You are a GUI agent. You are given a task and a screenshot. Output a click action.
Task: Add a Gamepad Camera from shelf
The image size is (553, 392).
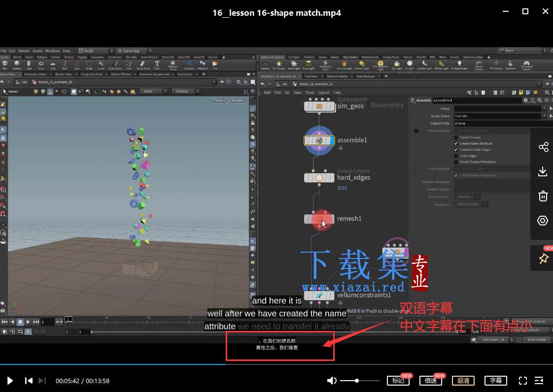click(x=526, y=65)
